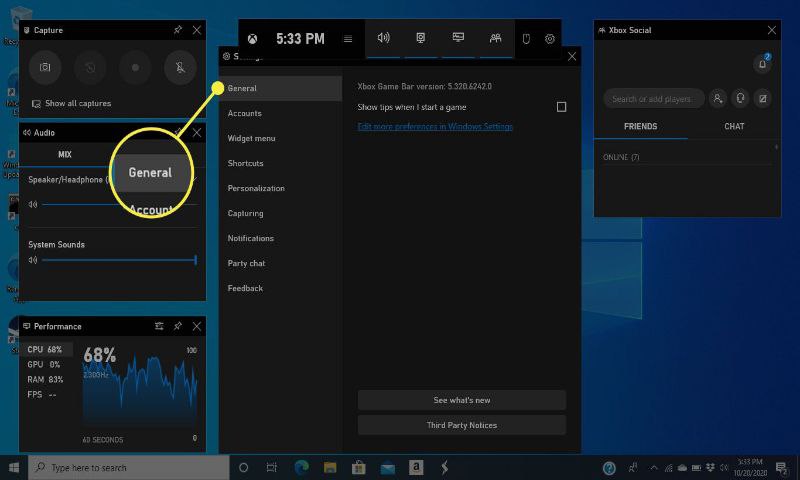Start recording in Capture widget

(x=135, y=67)
